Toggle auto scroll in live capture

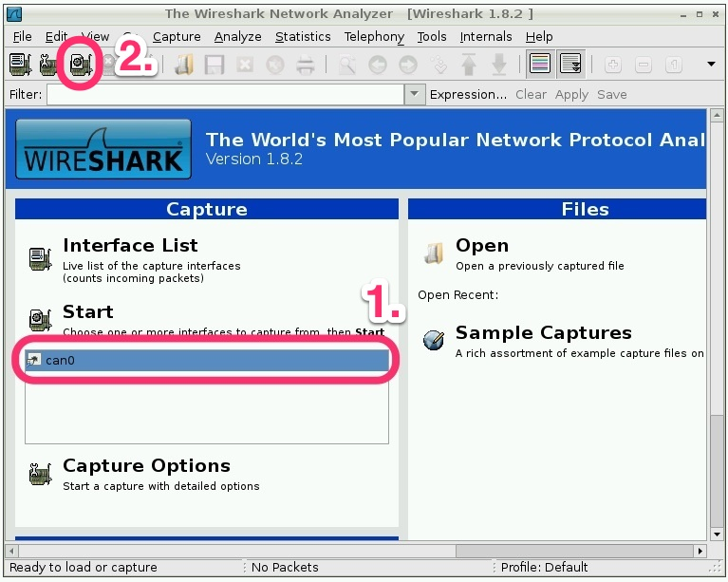click(570, 64)
